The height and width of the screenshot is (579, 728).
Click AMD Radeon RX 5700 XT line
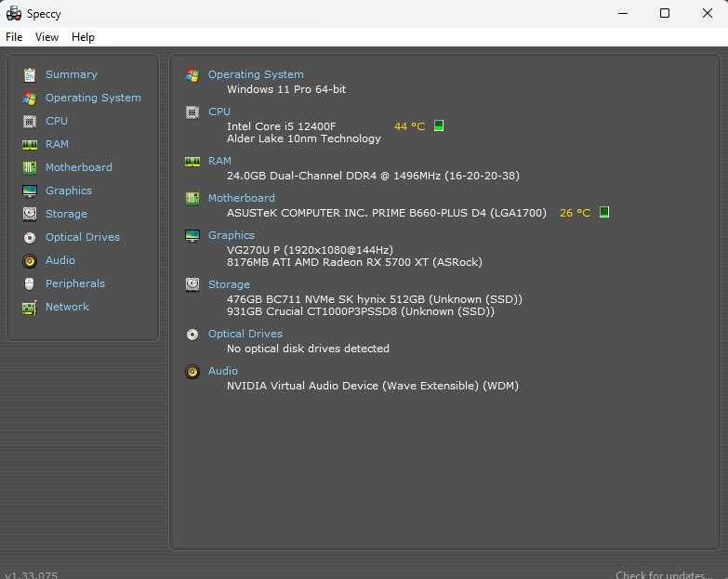355,262
